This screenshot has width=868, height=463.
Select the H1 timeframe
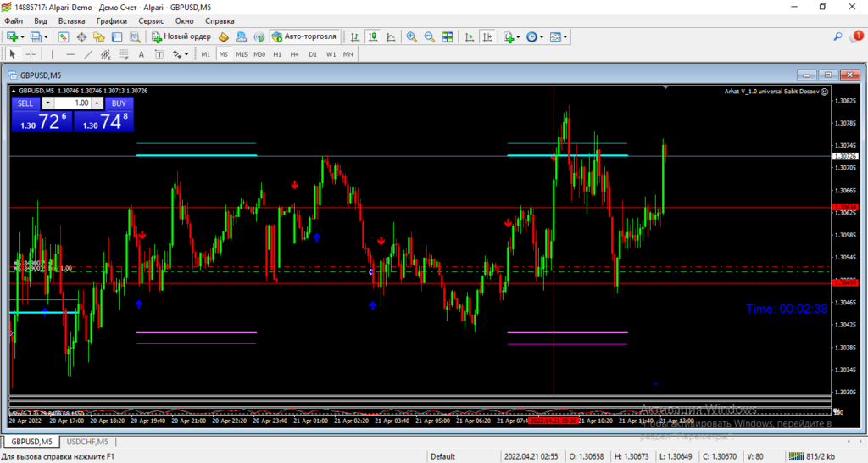[277, 54]
